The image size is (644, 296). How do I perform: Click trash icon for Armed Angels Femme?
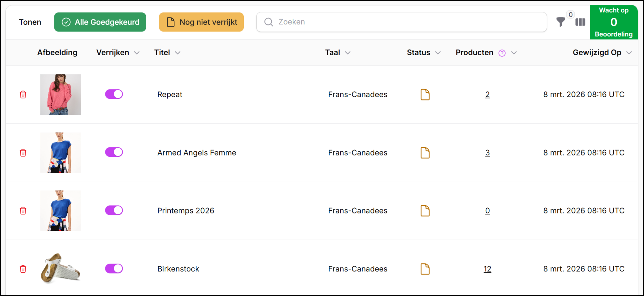point(23,153)
